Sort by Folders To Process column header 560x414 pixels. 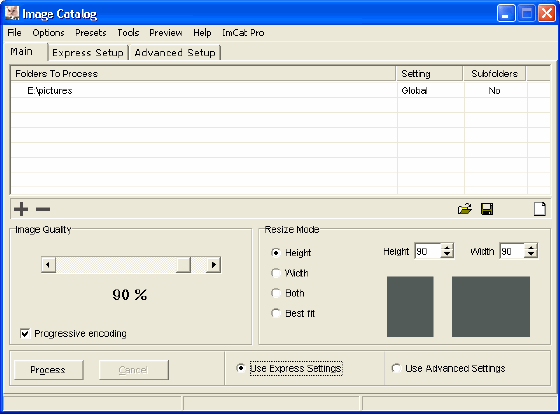(204, 74)
